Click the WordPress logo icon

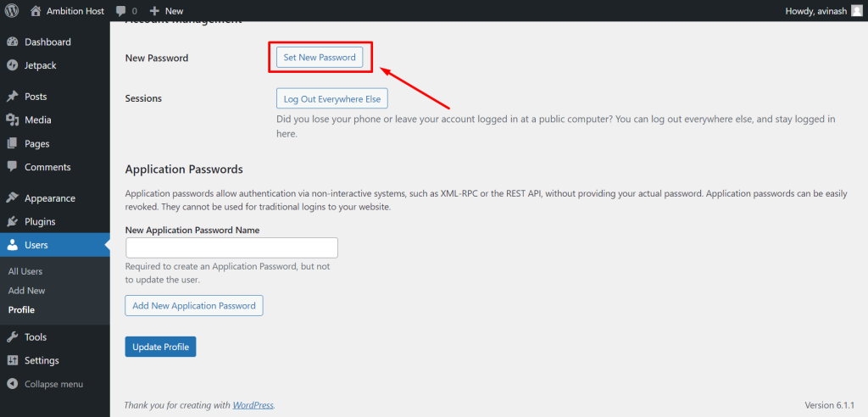(12, 10)
